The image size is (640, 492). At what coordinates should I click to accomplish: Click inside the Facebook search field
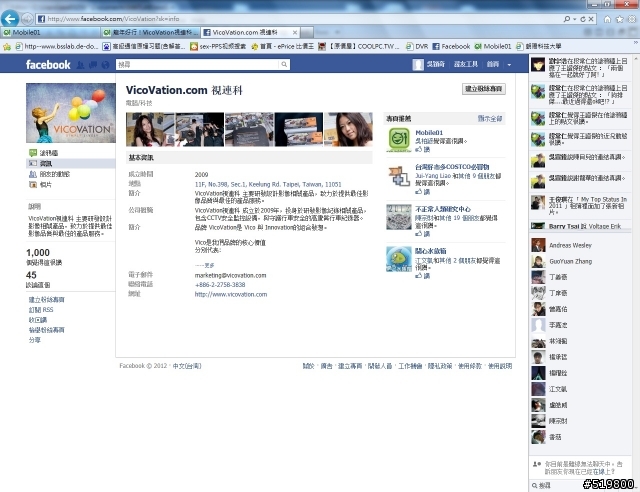click(x=198, y=64)
